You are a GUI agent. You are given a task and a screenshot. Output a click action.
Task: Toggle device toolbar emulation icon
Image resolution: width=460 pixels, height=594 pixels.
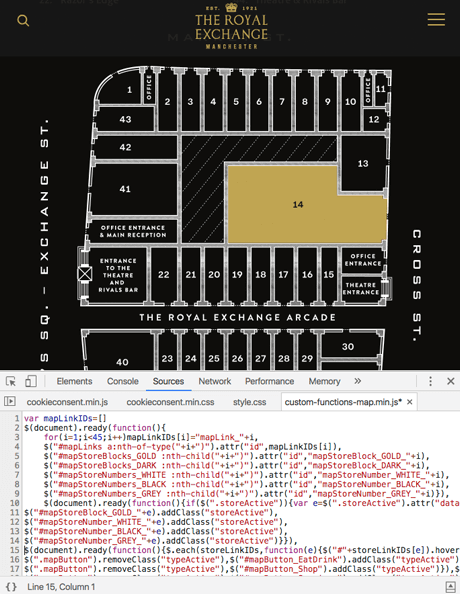coord(31,381)
